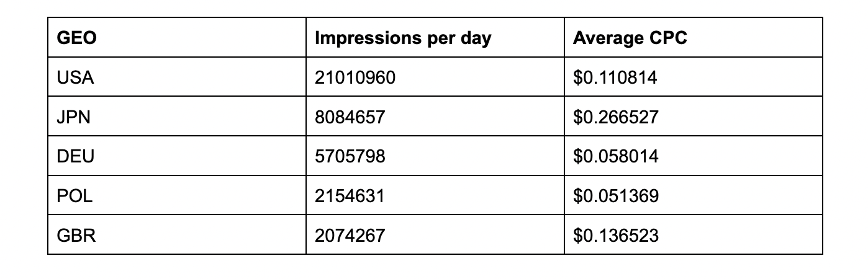Click the GBR impressions value 2074267

(350, 236)
